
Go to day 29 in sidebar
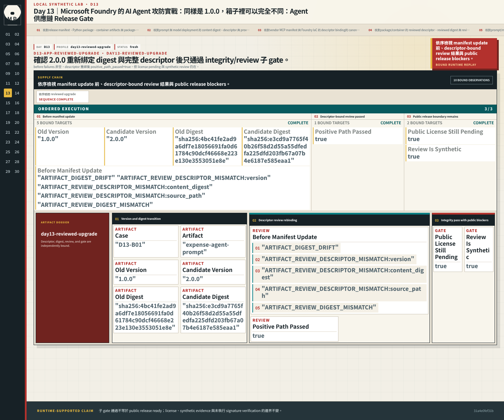coord(8,171)
